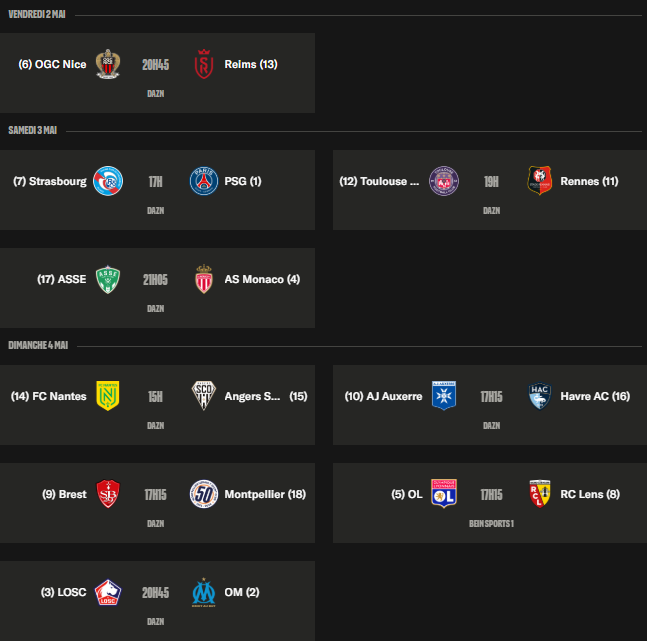647x641 pixels.
Task: Open the ASSE team name link
Action: (x=62, y=279)
